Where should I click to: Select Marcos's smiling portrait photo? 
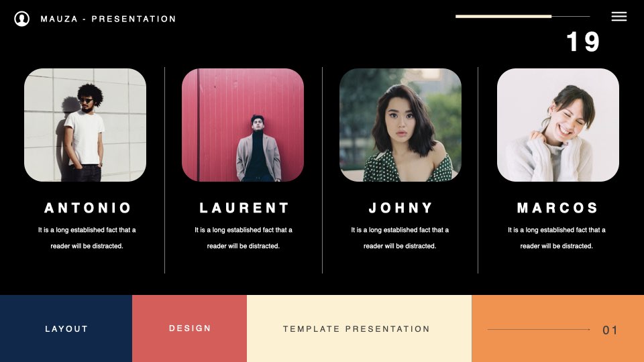point(557,125)
